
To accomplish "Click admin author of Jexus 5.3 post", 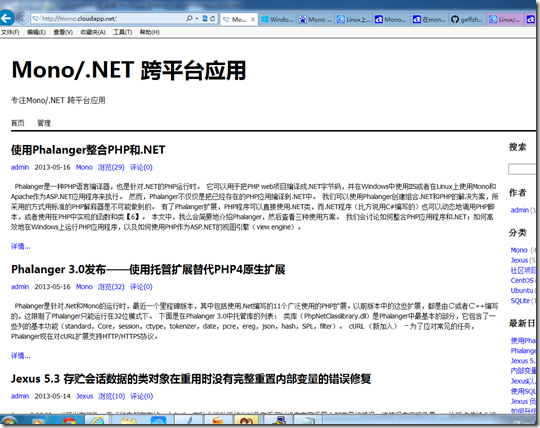I will [20, 396].
